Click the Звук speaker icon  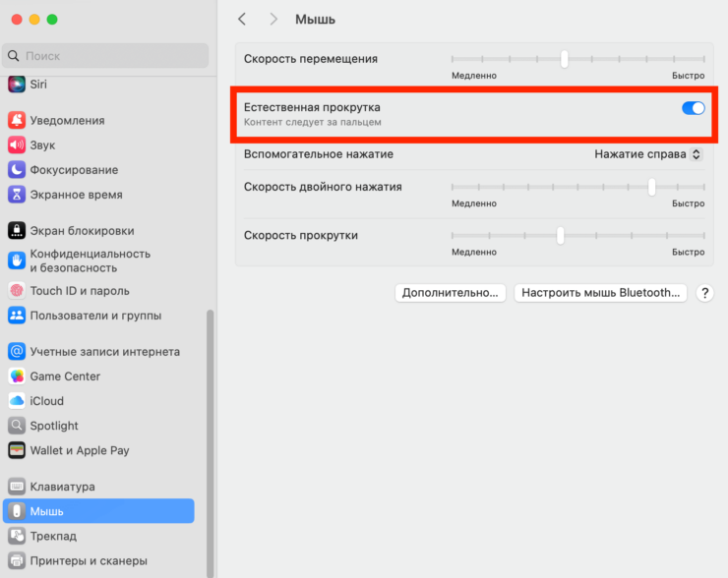17,144
